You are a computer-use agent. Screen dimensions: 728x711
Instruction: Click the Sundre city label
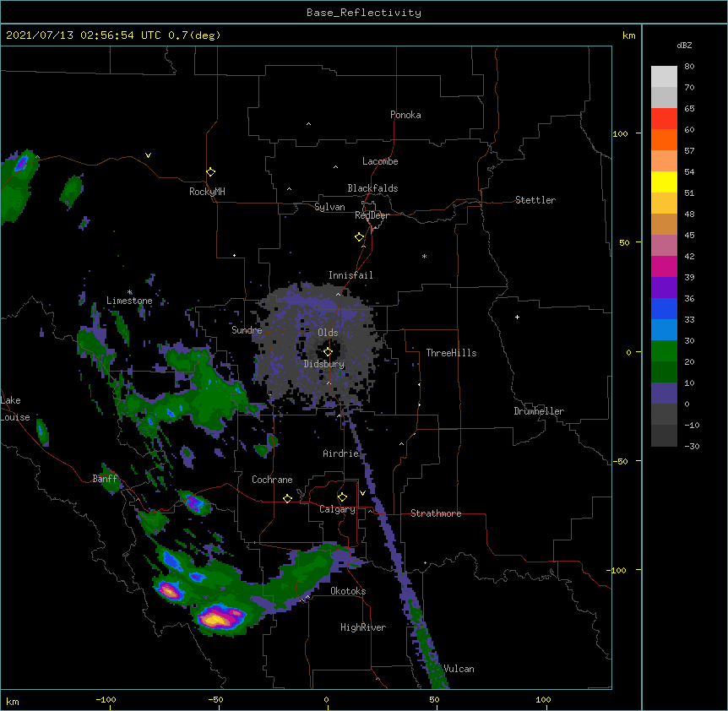[247, 330]
